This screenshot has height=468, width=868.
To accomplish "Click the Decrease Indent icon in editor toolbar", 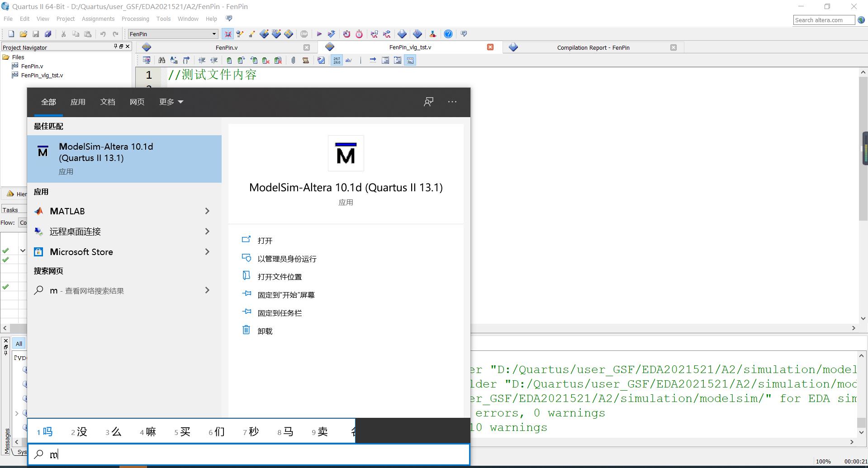I will tap(214, 60).
